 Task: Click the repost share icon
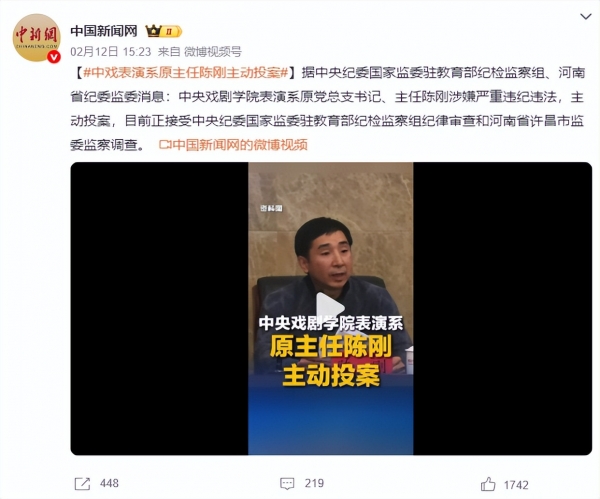(82, 484)
